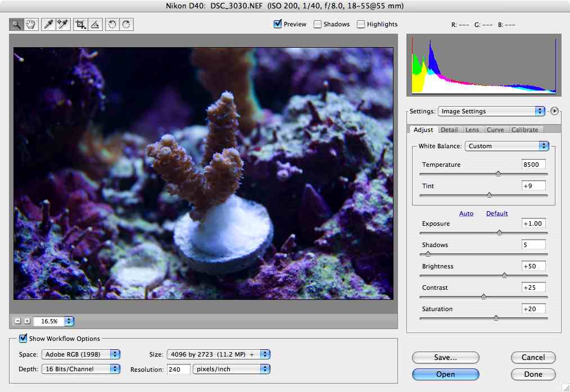Click the Exposure slider handle
Screen dimensions: 570x392
click(500, 233)
